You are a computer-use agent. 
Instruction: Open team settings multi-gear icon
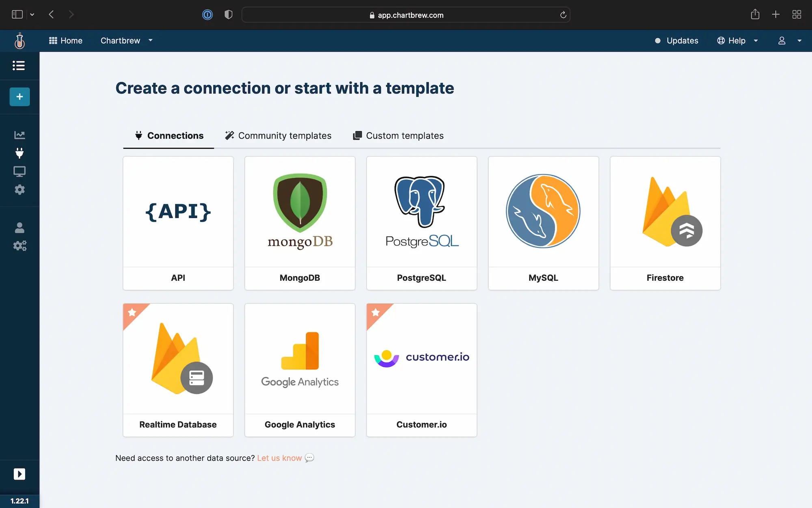(x=19, y=245)
